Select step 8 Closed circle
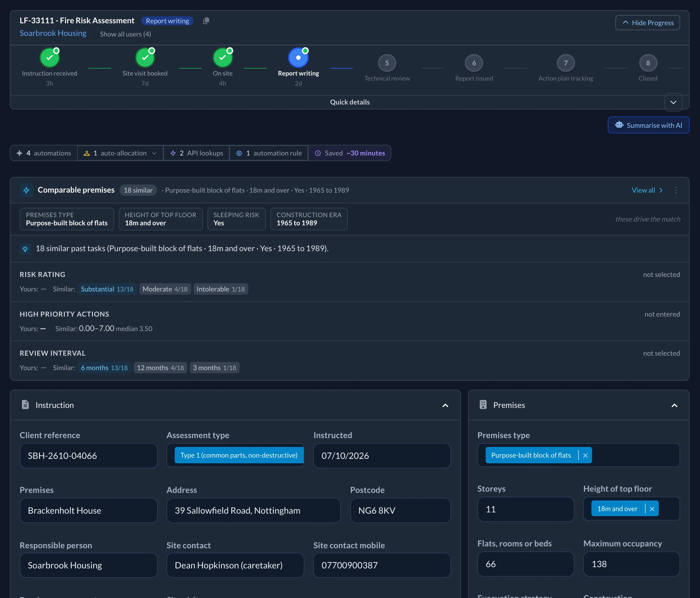This screenshot has width=700, height=598. click(648, 63)
